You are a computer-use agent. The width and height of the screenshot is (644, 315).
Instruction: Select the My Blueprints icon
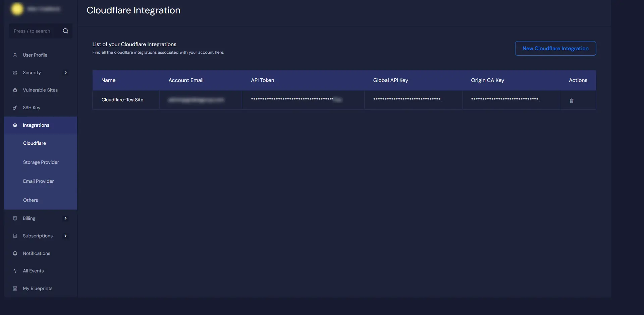pyautogui.click(x=15, y=289)
